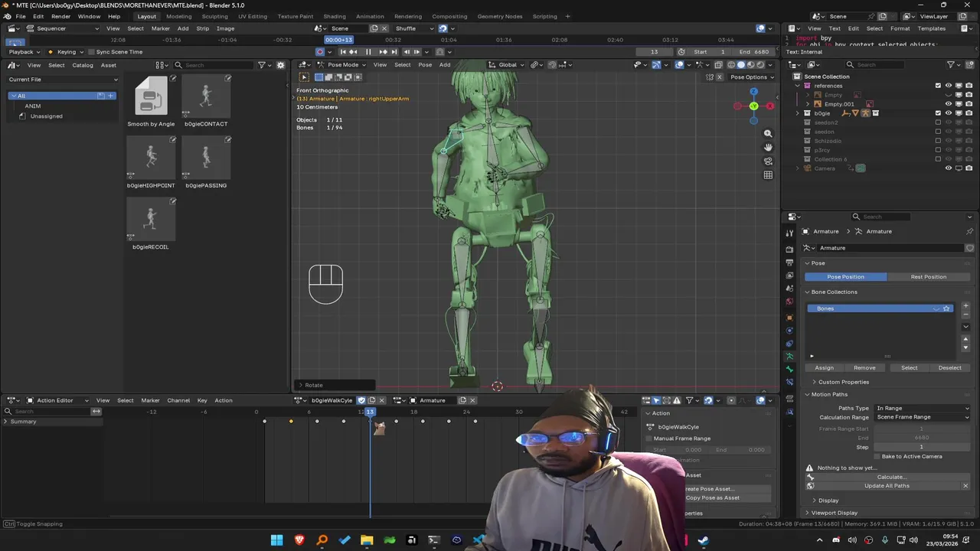Select the Smooth by Angle asset
980x551 pixels.
point(151,102)
